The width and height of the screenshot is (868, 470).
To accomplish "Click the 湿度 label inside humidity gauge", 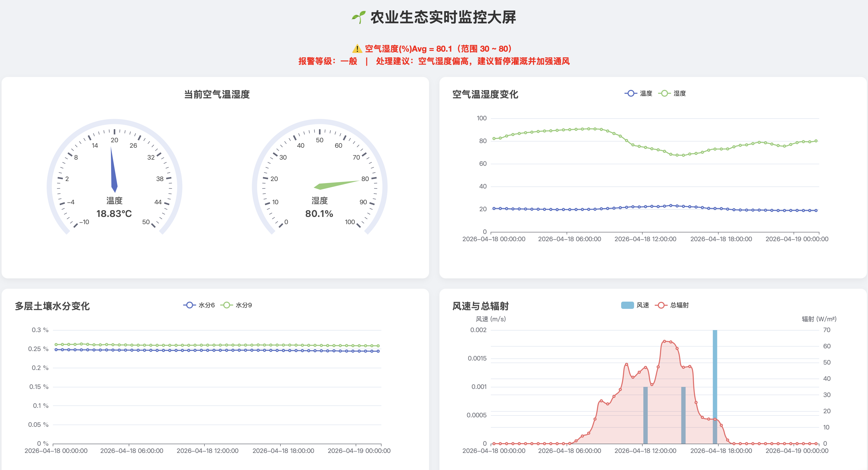I will tap(319, 201).
